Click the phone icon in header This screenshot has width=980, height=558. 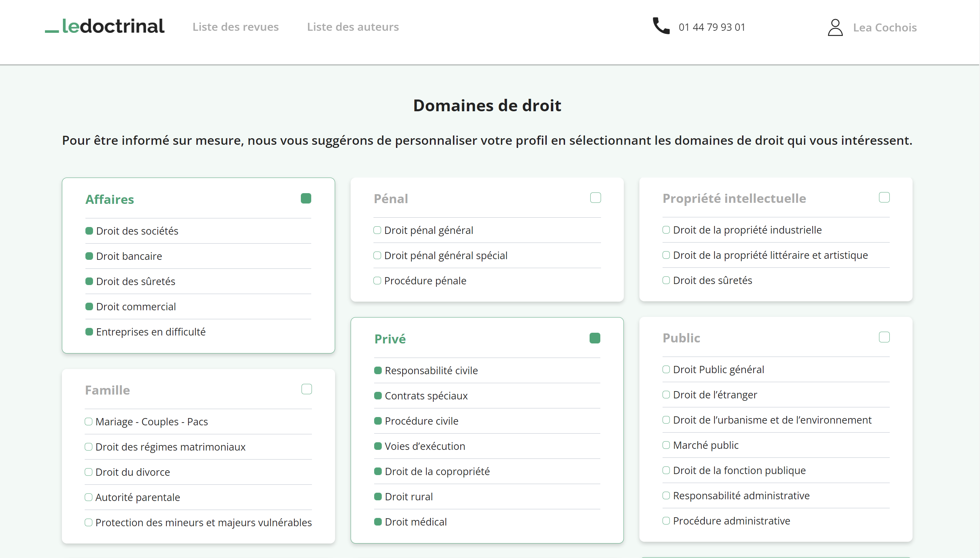[661, 26]
